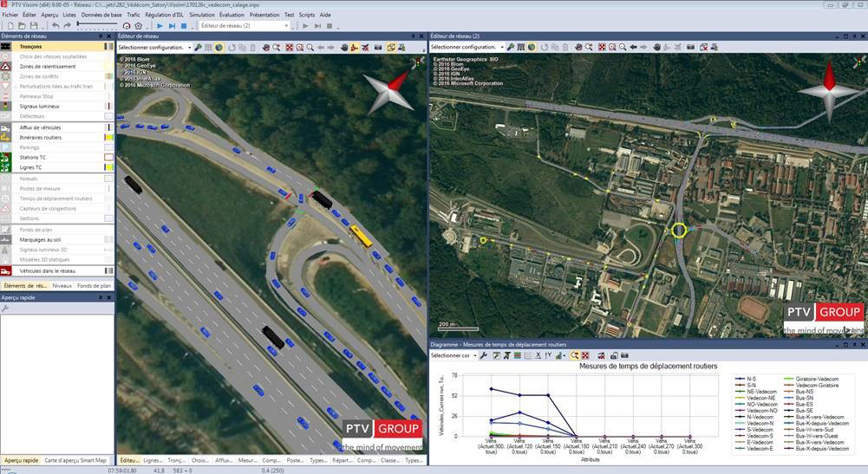Open the diagram panel configuration dropdown
This screenshot has width=868, height=474.
click(473, 355)
